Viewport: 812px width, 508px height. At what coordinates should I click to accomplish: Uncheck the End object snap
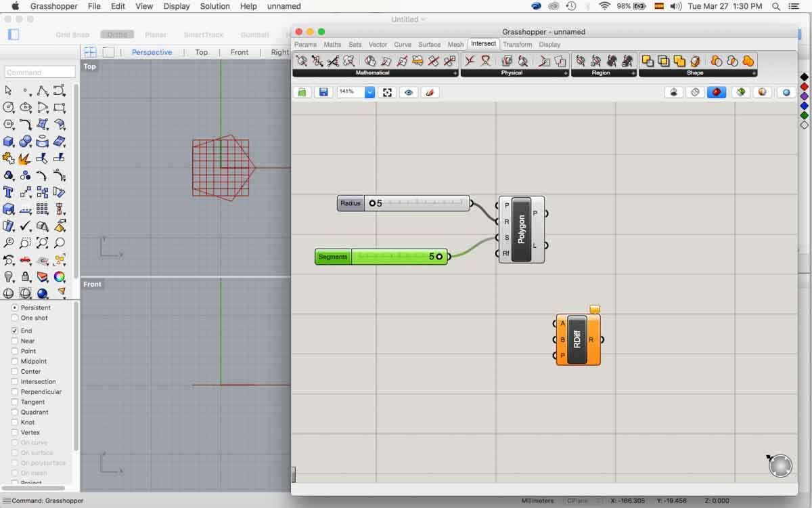pos(15,331)
